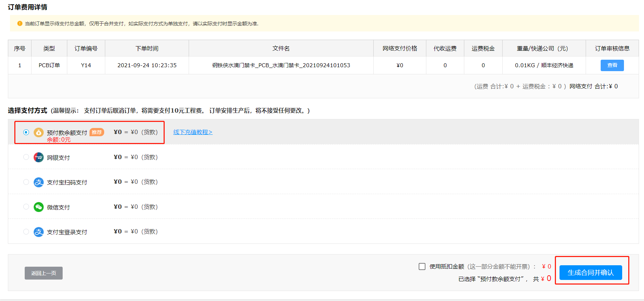The image size is (644, 301).
Task: Click the Alipay login payment icon
Action: (x=39, y=232)
